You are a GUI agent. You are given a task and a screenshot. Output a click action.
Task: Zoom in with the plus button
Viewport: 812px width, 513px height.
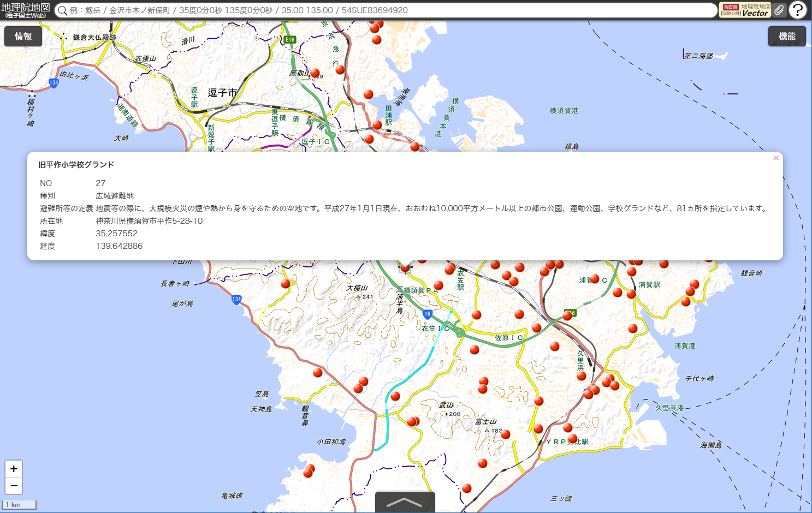pyautogui.click(x=14, y=469)
